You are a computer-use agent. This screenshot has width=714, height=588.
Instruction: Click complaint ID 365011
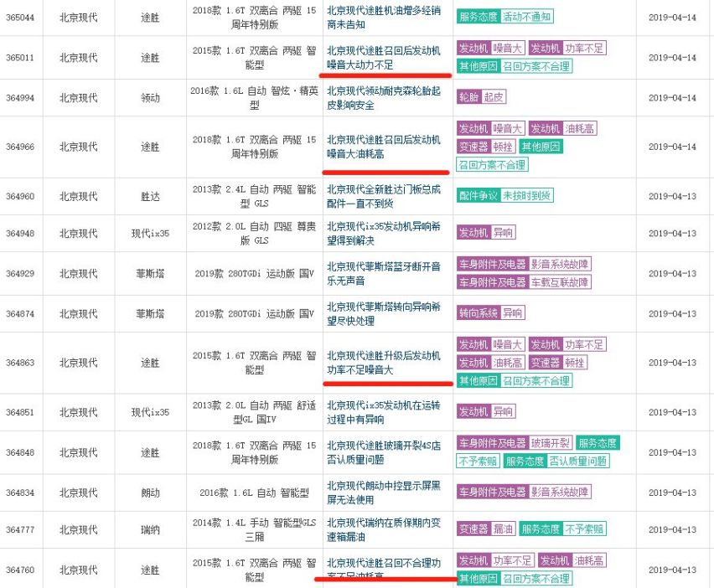pyautogui.click(x=20, y=58)
